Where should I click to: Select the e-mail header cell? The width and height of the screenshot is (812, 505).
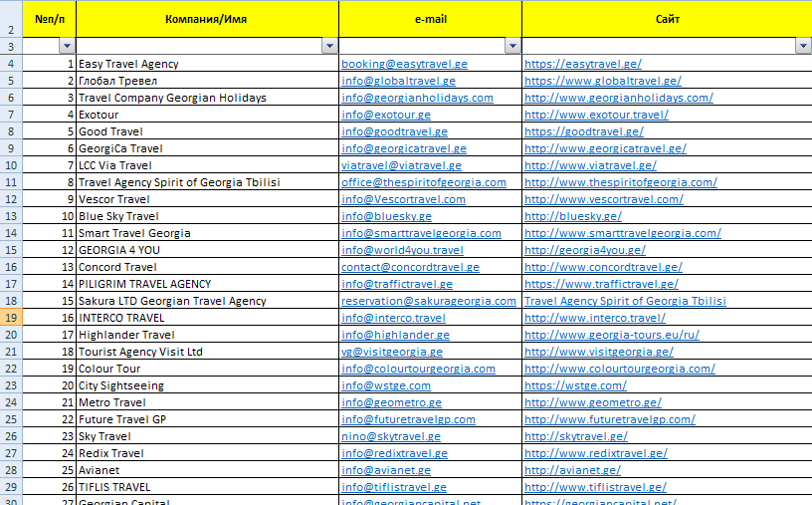coord(430,19)
